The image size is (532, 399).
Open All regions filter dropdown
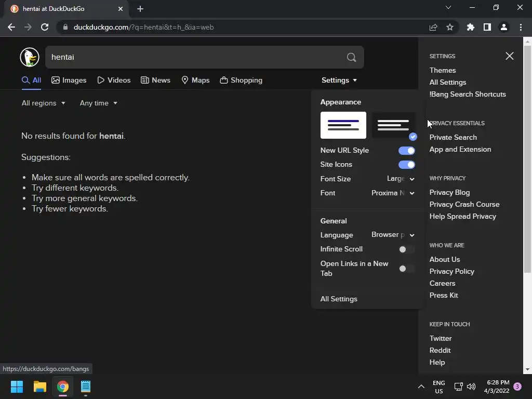pos(43,103)
